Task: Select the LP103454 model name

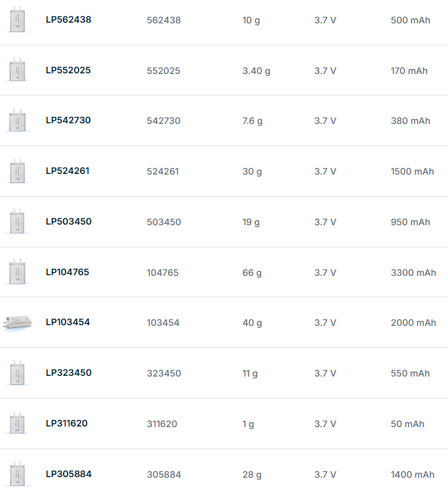Action: pos(68,323)
